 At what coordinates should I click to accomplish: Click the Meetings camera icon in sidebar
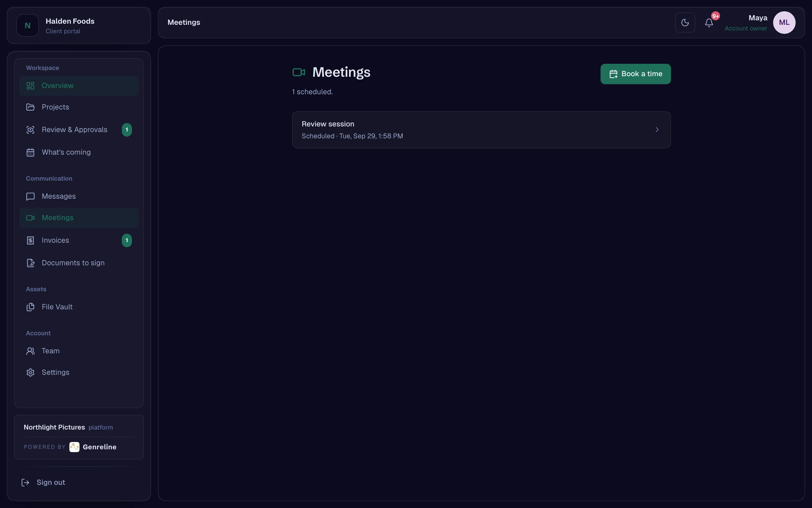(30, 218)
